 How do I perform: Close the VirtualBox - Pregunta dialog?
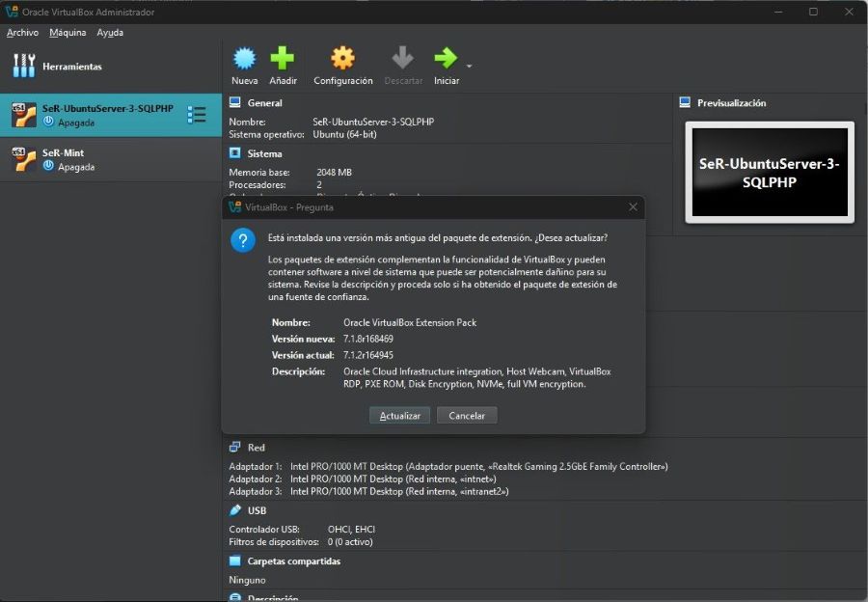[x=633, y=207]
